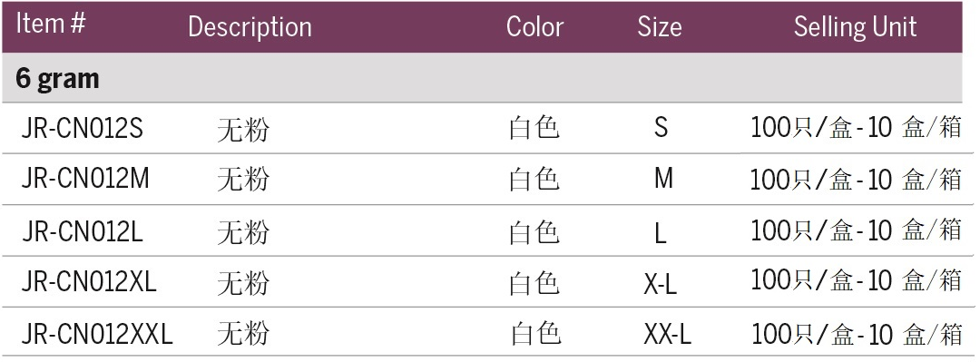
Task: Click 无粉 description in JR-CN012S row
Action: pos(243,130)
